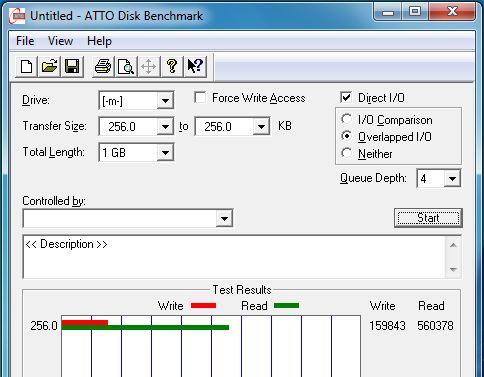Viewport: 484px width, 377px height.
Task: Open the Queue Depth dropdown
Action: pos(452,179)
